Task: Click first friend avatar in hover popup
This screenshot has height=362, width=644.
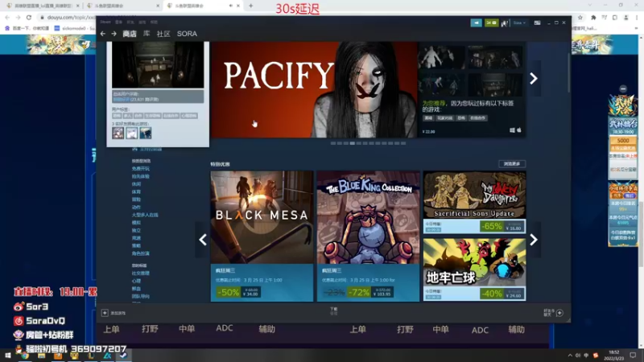Action: (x=118, y=133)
